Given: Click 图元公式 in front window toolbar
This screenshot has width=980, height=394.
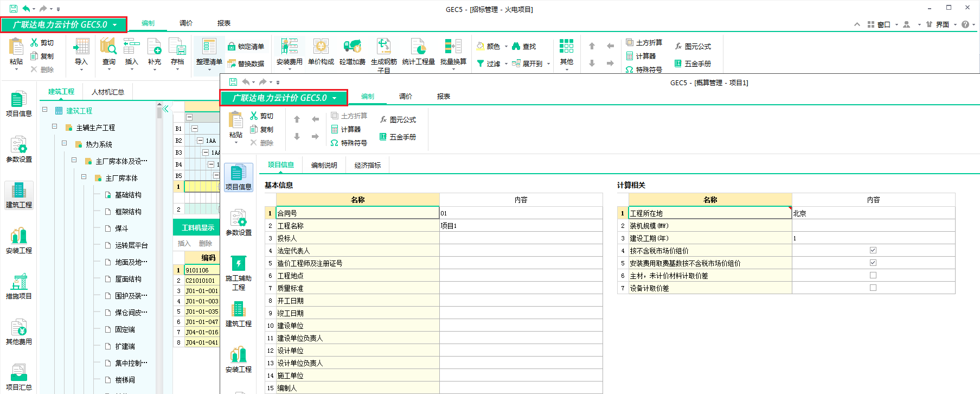Looking at the screenshot, I should 398,119.
